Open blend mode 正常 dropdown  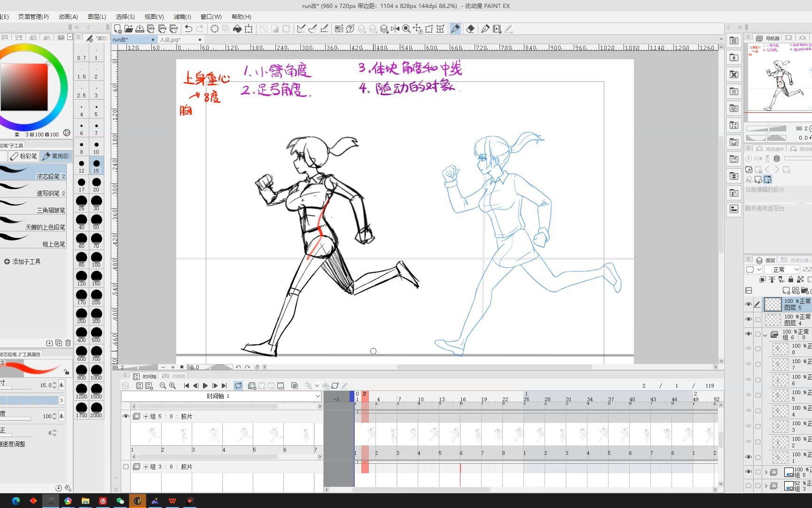pyautogui.click(x=781, y=270)
